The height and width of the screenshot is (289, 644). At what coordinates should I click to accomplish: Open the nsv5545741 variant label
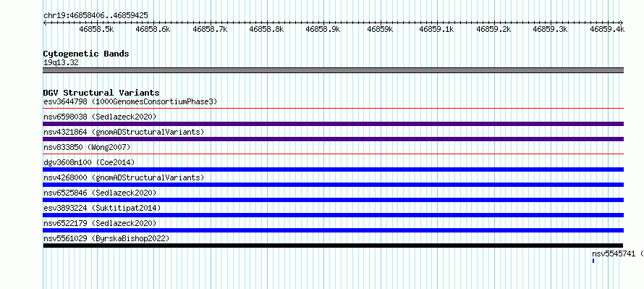click(x=618, y=254)
